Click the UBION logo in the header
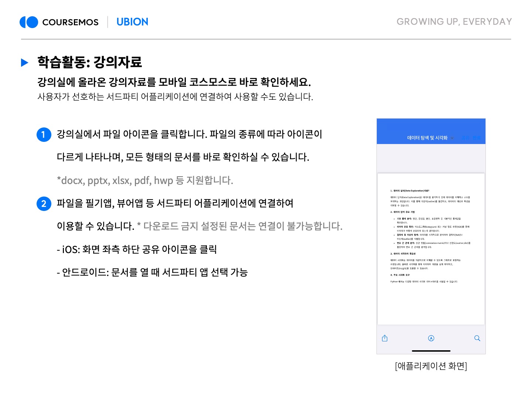Image resolution: width=532 pixels, height=399 pixels. 132,22
